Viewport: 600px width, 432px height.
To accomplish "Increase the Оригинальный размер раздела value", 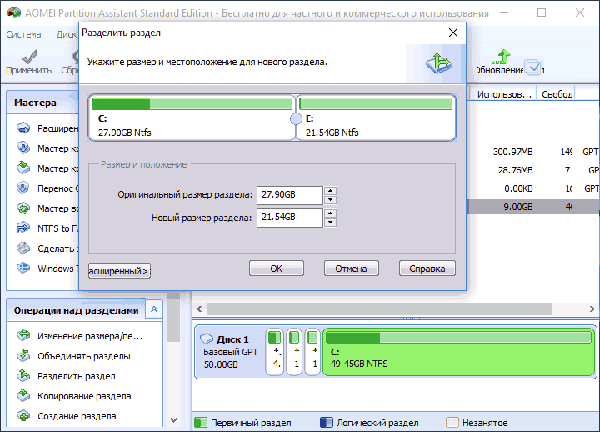I will coord(330,191).
